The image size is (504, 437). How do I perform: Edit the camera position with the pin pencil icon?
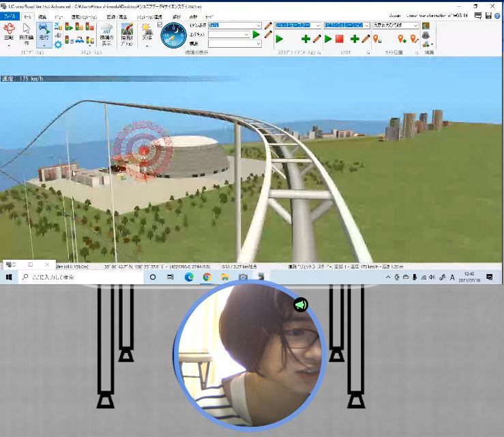coord(415,40)
